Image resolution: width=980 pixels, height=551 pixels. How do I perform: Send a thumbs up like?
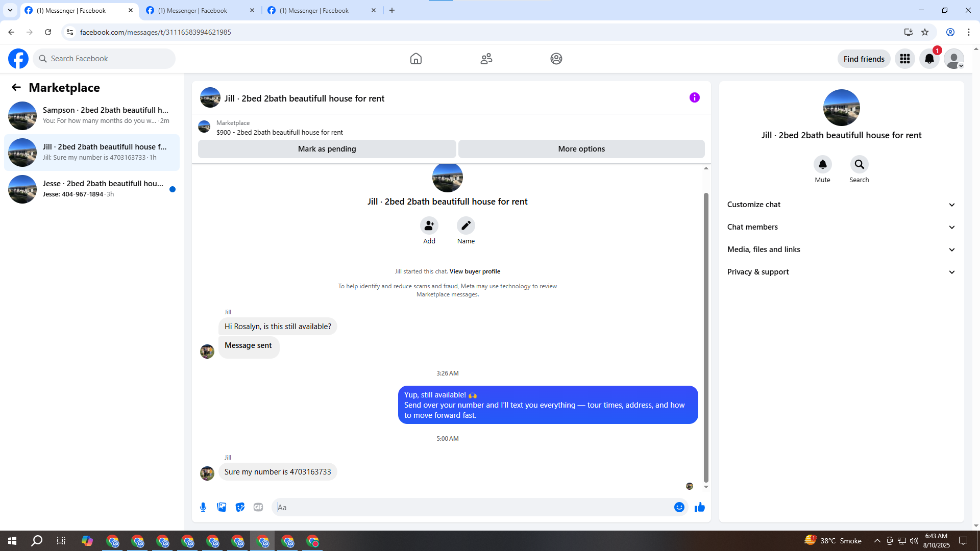click(x=699, y=507)
